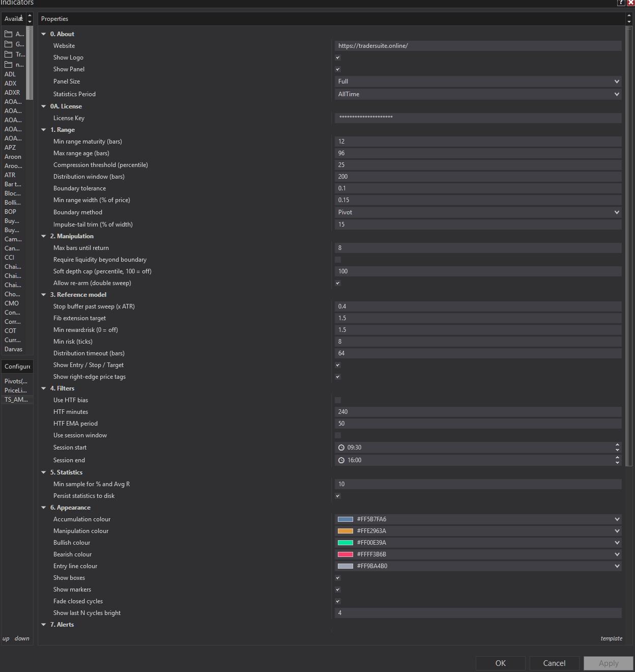This screenshot has width=635, height=672.
Task: Select the configured TS_AM indicator
Action: pyautogui.click(x=16, y=400)
